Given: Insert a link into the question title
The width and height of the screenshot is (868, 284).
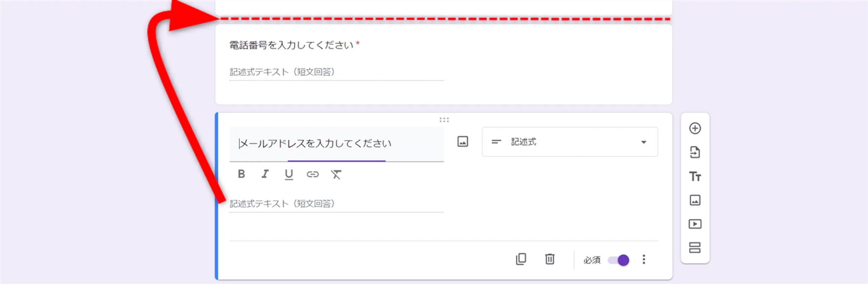Looking at the screenshot, I should tap(312, 174).
